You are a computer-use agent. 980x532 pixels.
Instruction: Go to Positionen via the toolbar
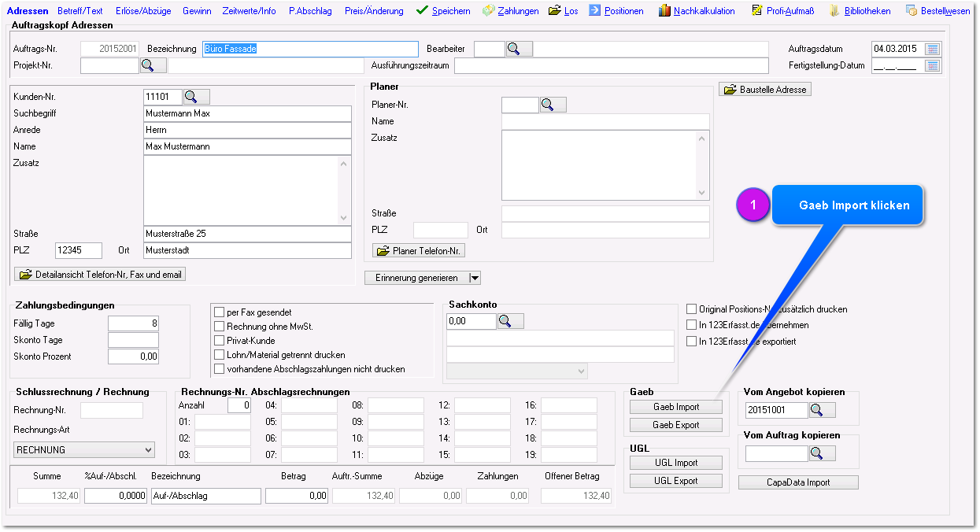pyautogui.click(x=616, y=11)
